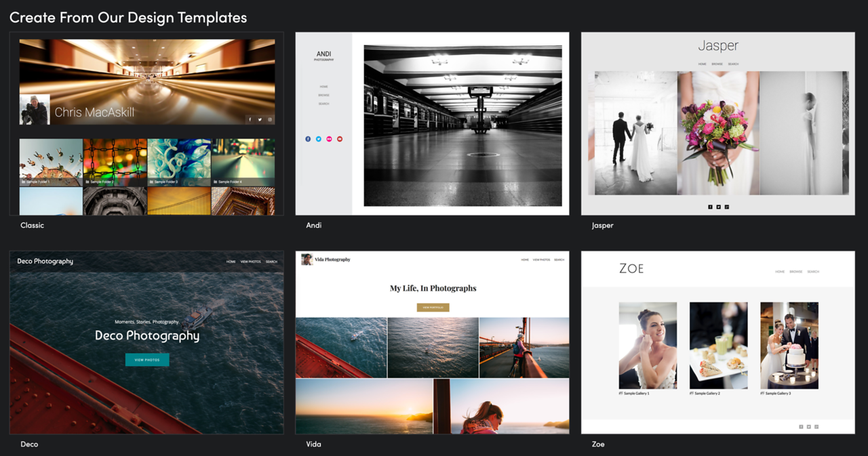868x456 pixels.
Task: Click SEARCH in Andi sidebar menu
Action: [x=323, y=104]
